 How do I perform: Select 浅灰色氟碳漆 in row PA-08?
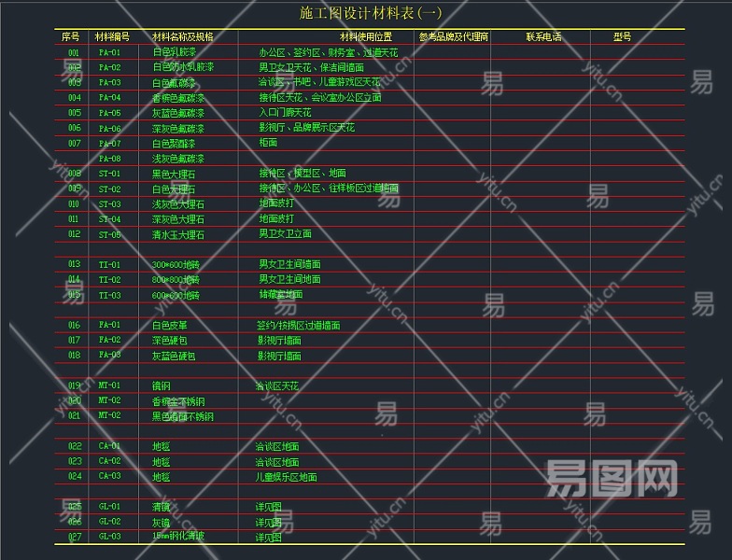(x=178, y=159)
